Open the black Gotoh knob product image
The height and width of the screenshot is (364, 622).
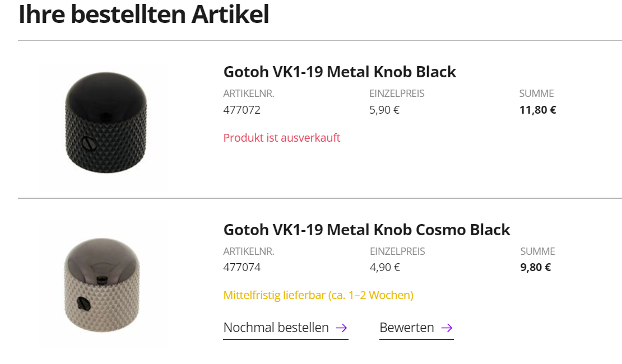[105, 122]
